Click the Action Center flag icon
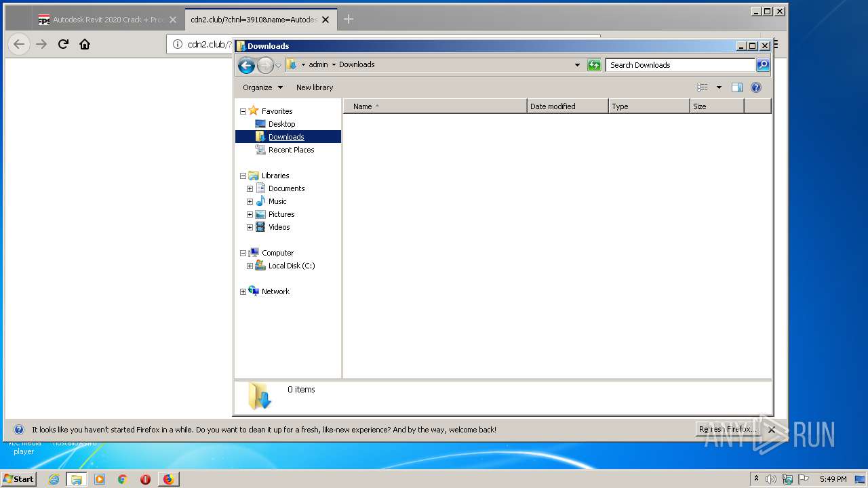 pyautogui.click(x=804, y=479)
